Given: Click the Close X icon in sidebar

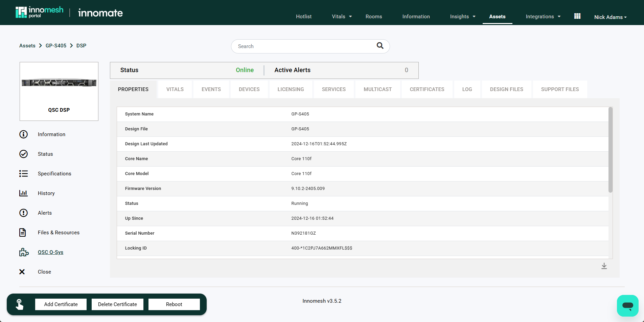Looking at the screenshot, I should click(22, 272).
